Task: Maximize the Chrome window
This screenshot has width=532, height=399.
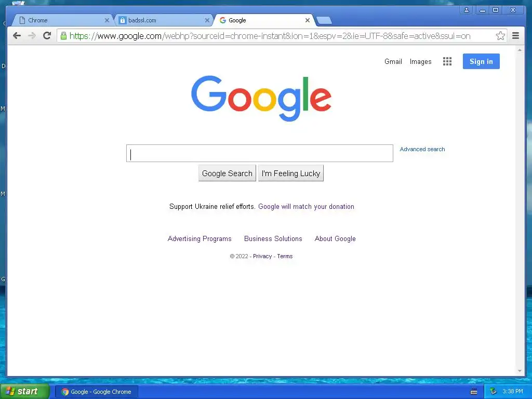Action: (496, 10)
